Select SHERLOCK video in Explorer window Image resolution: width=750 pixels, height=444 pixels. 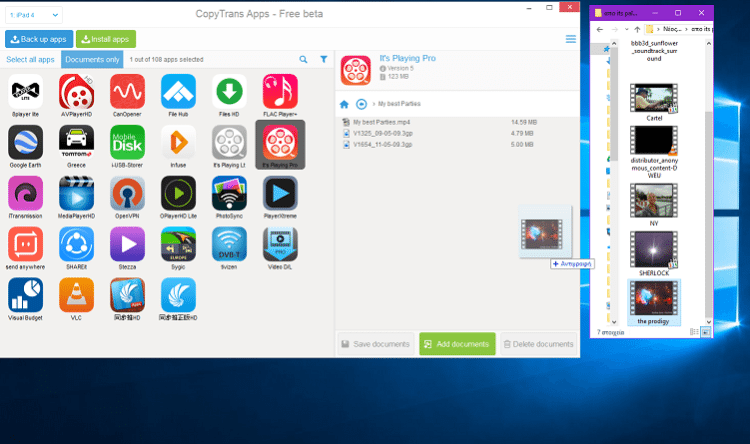[654, 254]
